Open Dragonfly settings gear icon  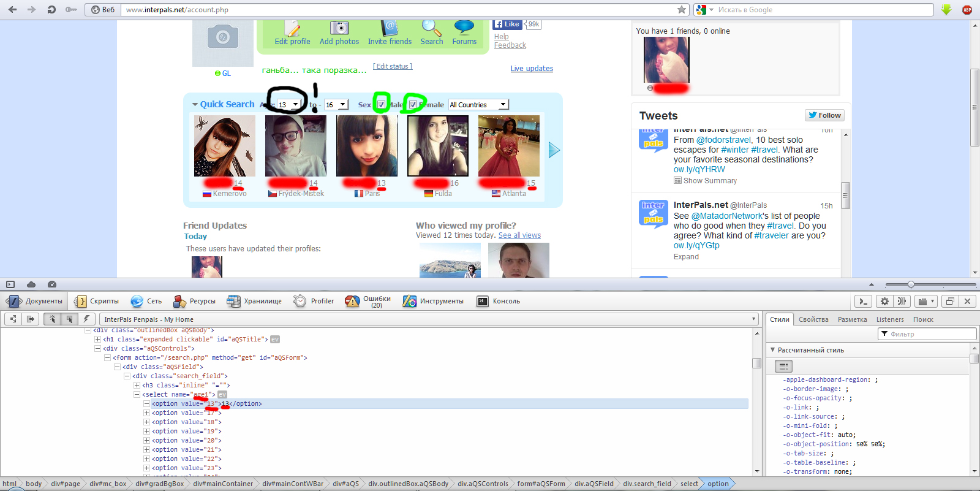point(884,301)
